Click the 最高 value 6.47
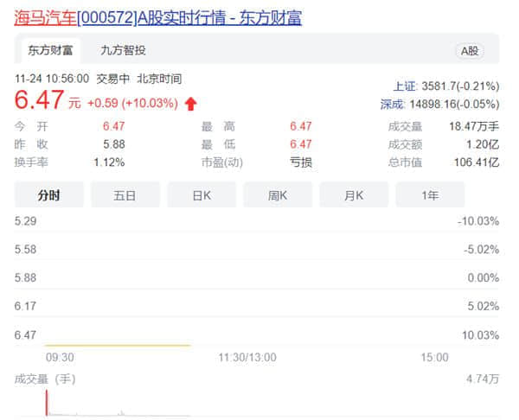This screenshot has width=519, height=420. [300, 126]
